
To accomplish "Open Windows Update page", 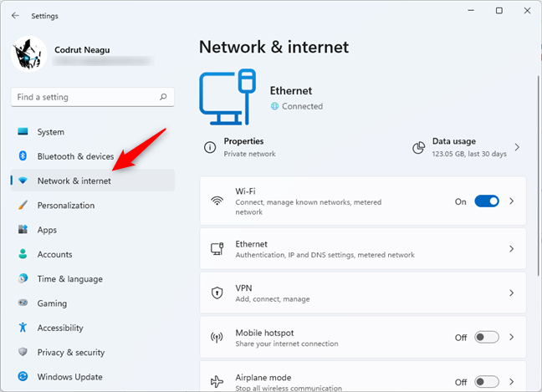I will [93, 377].
